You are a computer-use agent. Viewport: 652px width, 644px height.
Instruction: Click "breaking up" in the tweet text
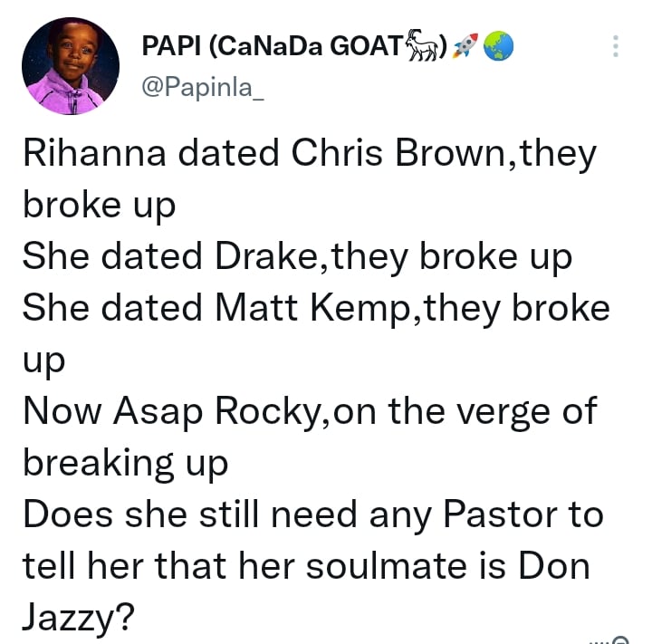coord(124,464)
